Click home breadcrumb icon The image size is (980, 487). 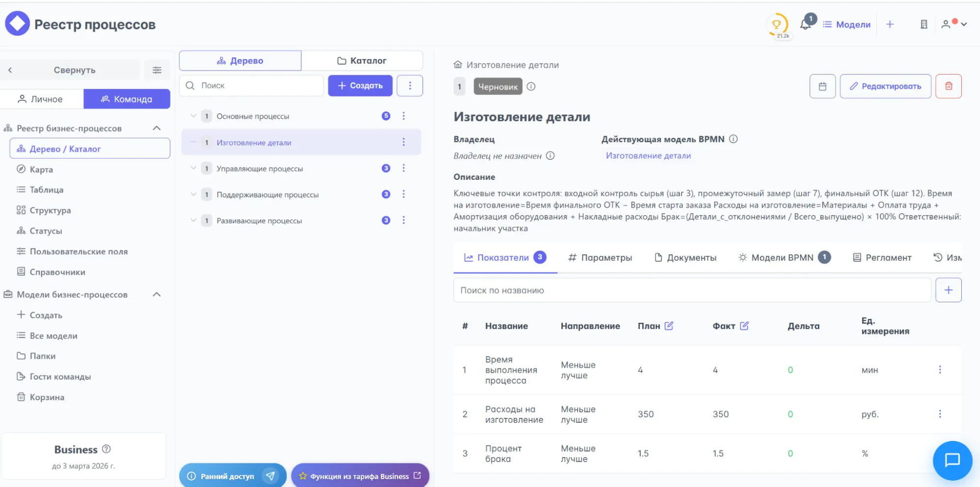coord(458,65)
